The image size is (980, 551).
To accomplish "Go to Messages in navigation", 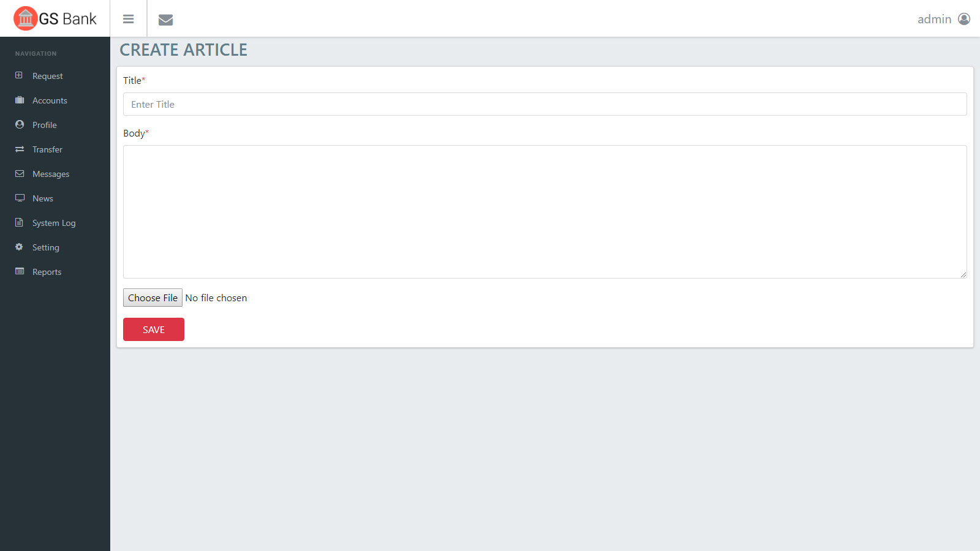I will pos(50,174).
